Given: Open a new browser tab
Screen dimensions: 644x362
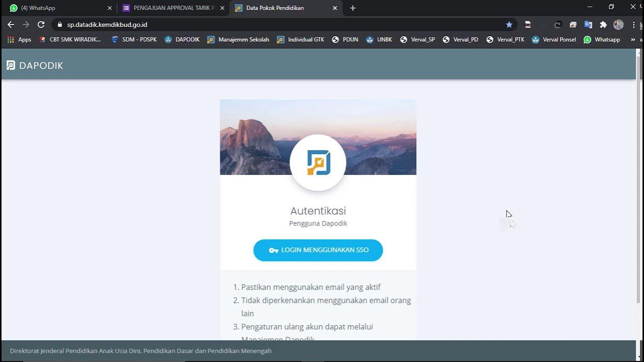Looking at the screenshot, I should click(x=353, y=8).
